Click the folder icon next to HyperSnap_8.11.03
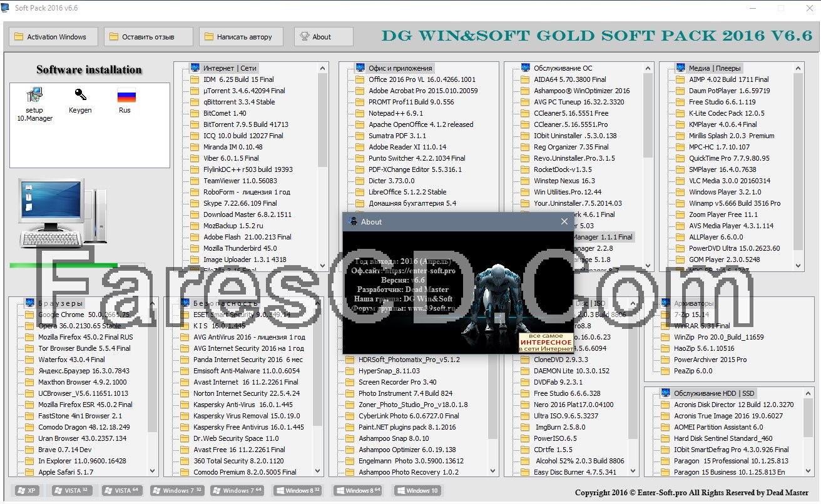Screen dimensions: 821x504 click(350, 371)
